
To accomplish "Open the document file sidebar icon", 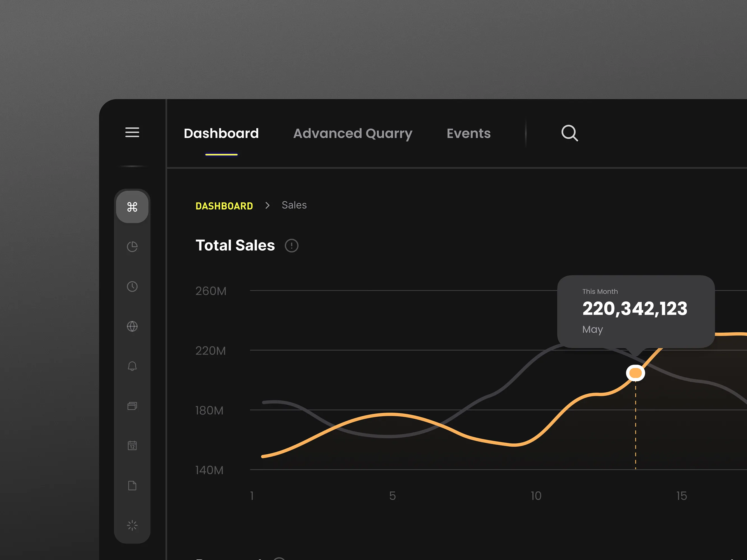I will [132, 486].
